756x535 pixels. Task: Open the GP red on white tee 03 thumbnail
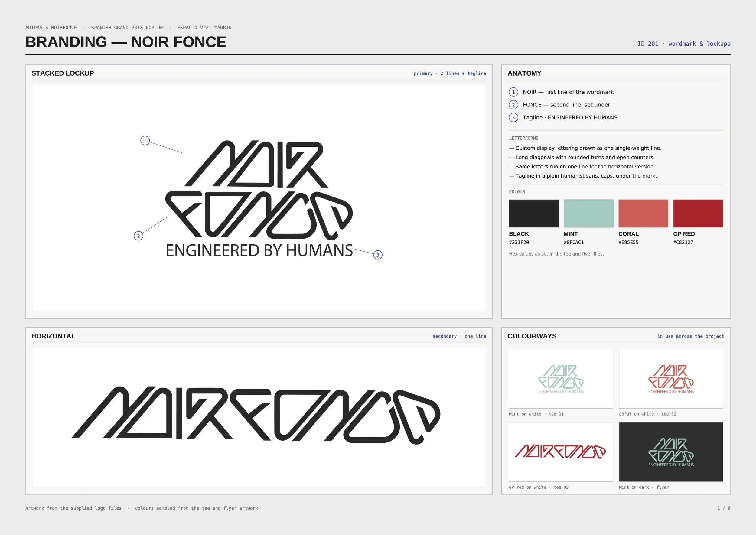[561, 452]
